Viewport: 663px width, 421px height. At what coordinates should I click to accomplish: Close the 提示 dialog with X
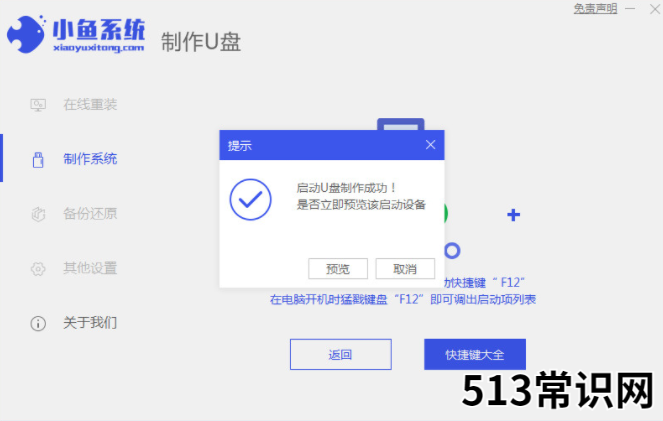coord(430,145)
